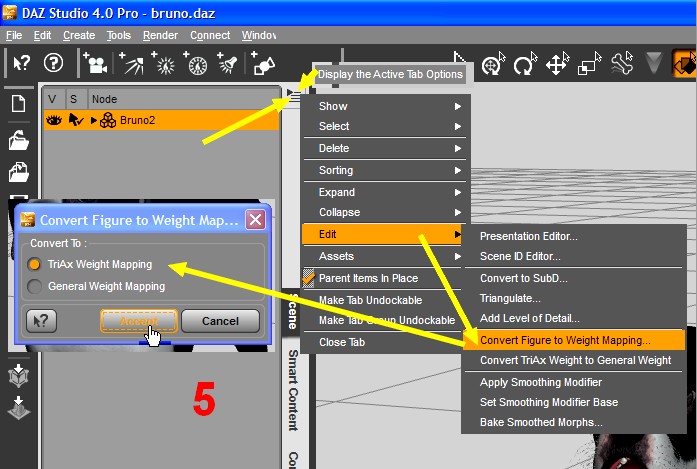Click the dropdown triangle beside tool icons
This screenshot has width=697, height=469.
[653, 62]
